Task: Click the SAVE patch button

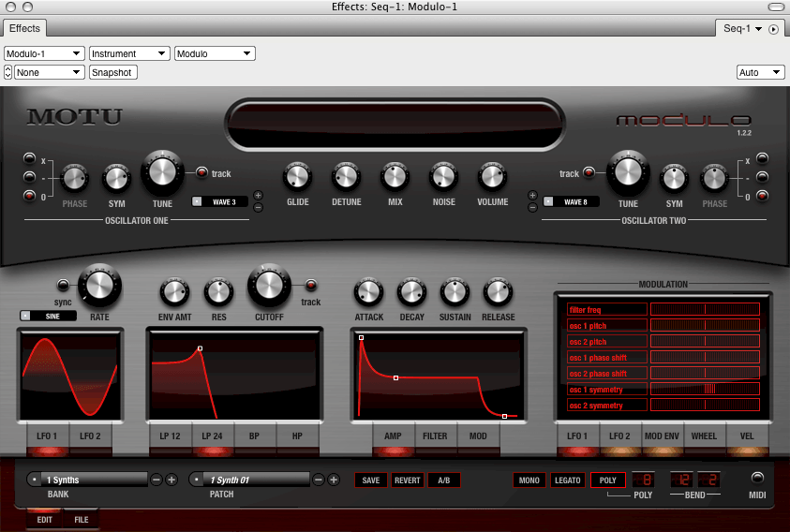Action: 371,480
